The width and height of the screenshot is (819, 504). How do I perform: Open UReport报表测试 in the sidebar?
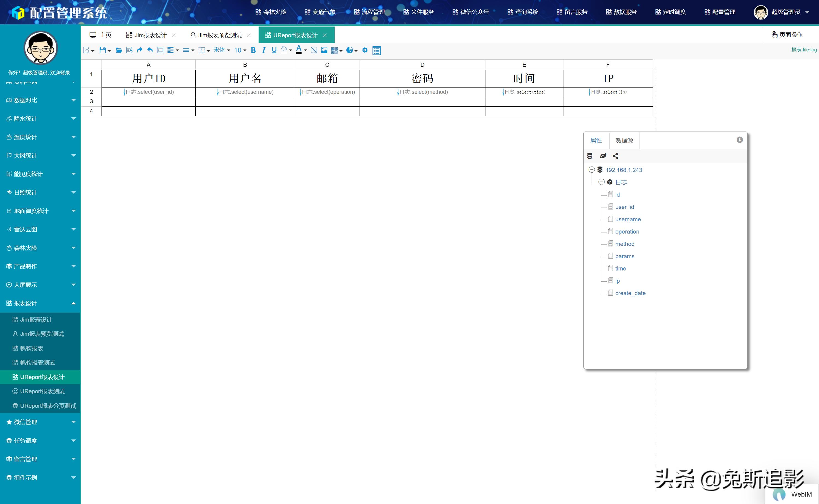[42, 391]
